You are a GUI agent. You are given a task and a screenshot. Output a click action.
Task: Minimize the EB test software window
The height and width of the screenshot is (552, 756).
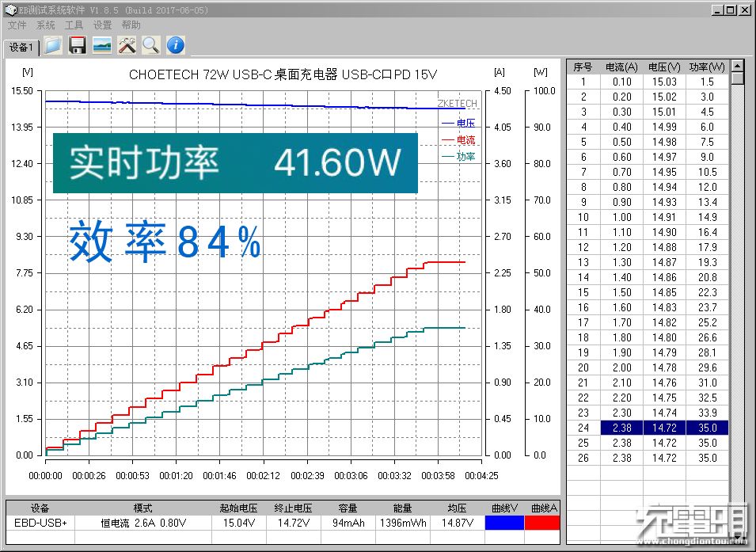click(718, 10)
